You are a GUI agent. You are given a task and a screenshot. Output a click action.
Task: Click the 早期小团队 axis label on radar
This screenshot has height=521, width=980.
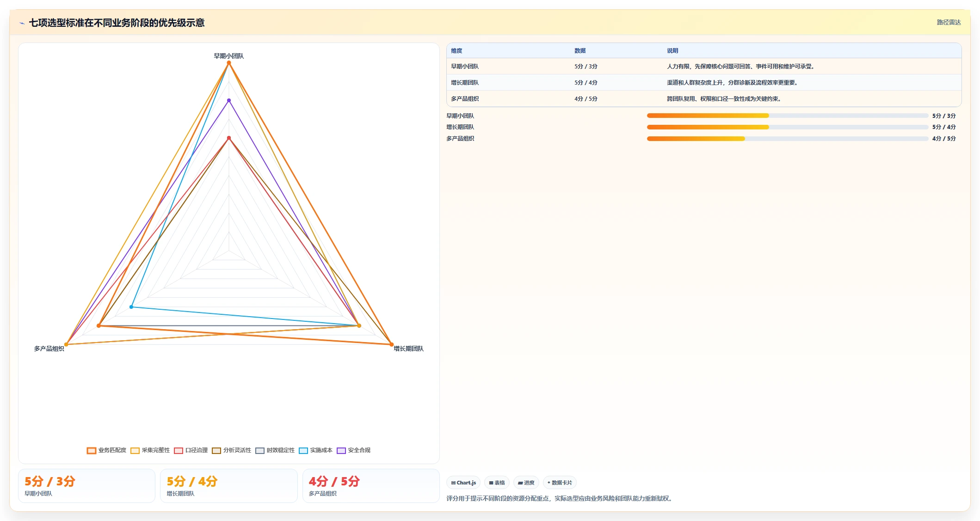coord(228,56)
